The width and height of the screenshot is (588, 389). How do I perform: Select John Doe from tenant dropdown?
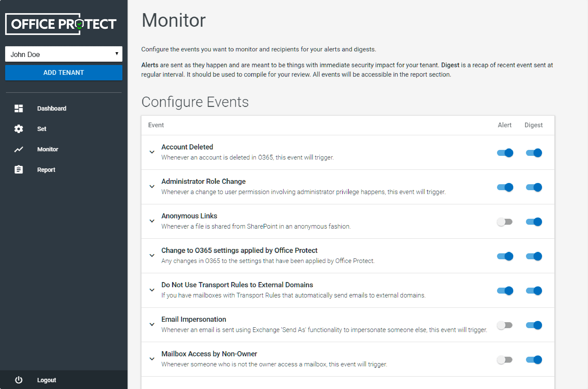click(x=64, y=54)
